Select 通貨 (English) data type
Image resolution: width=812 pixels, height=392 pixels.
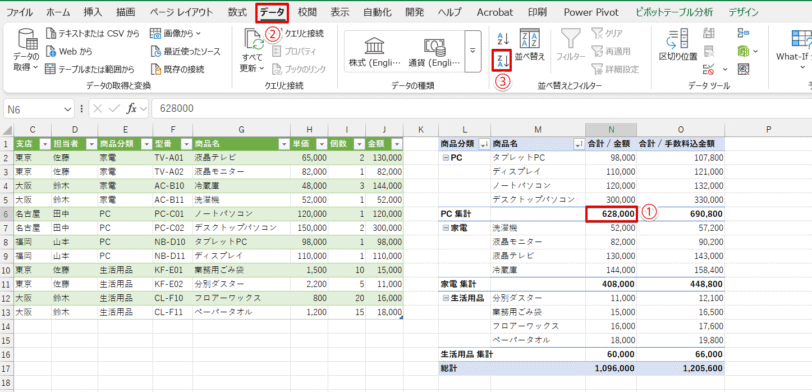(x=434, y=51)
